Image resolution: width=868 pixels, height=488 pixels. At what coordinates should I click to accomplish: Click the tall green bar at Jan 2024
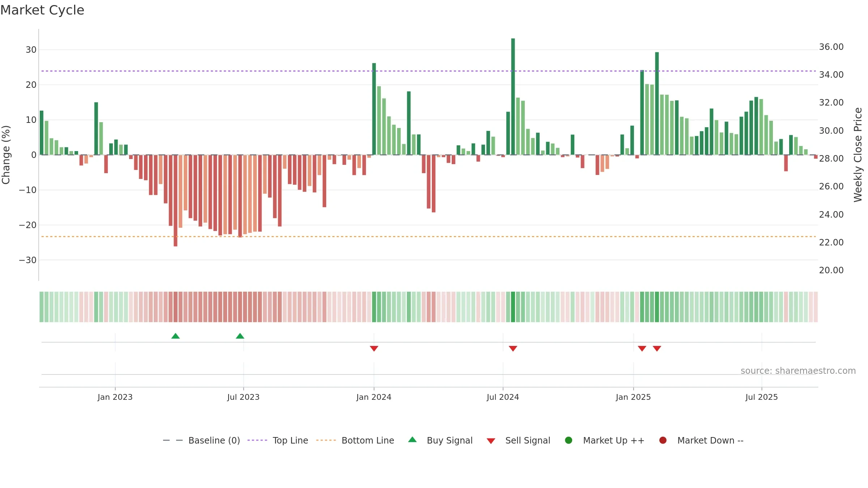(374, 109)
